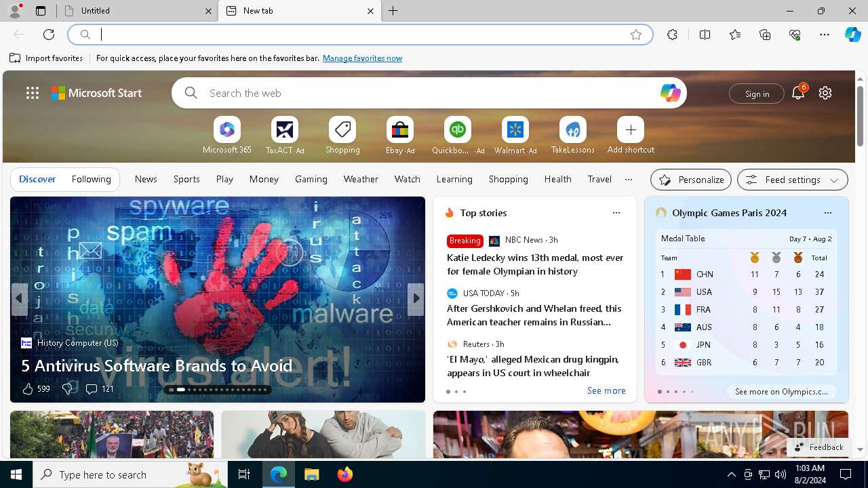Open comments on the antivirus article
Image resolution: width=868 pixels, height=488 pixels.
pos(99,389)
